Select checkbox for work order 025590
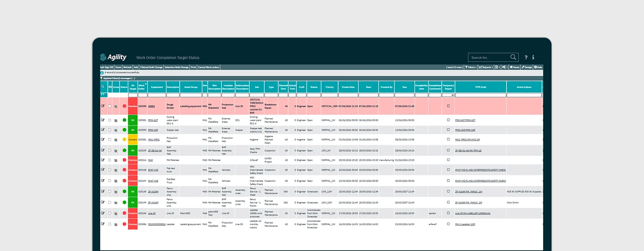Screen dimensions: 644x251 pyautogui.click(x=109, y=106)
